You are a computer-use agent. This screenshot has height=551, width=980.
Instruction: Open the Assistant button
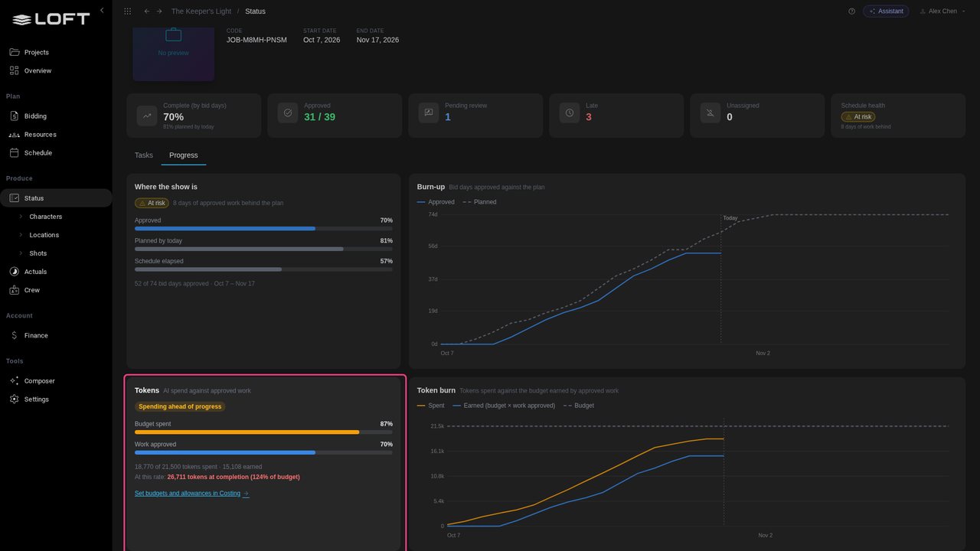tap(886, 11)
